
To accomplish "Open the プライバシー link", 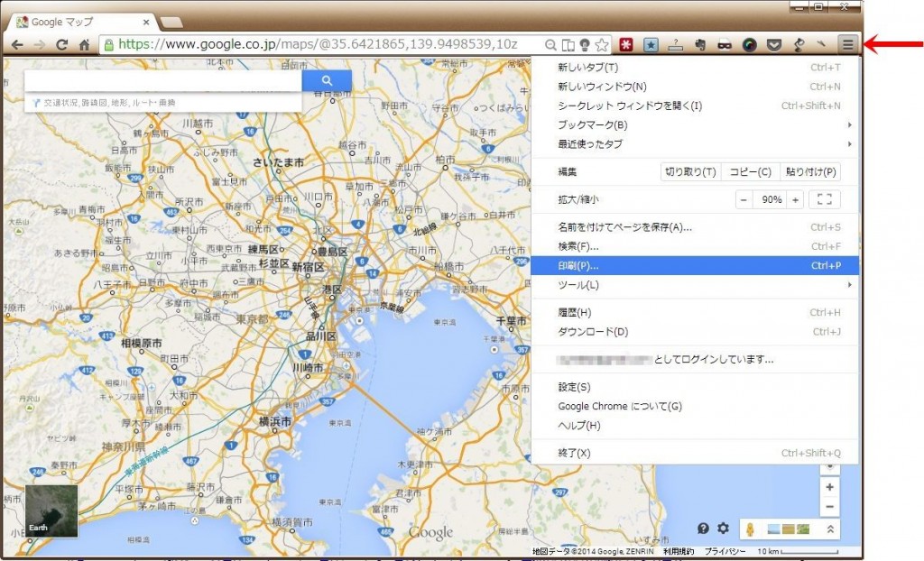I will tap(725, 552).
